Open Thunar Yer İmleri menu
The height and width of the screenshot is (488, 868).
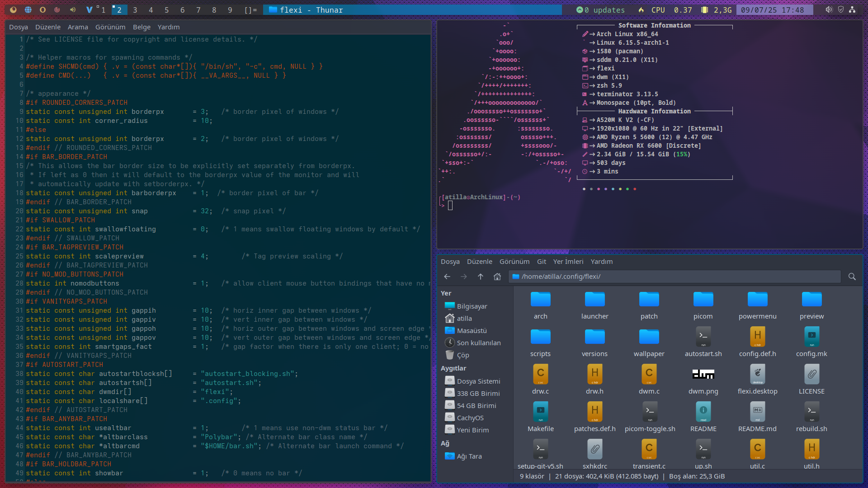(x=568, y=262)
